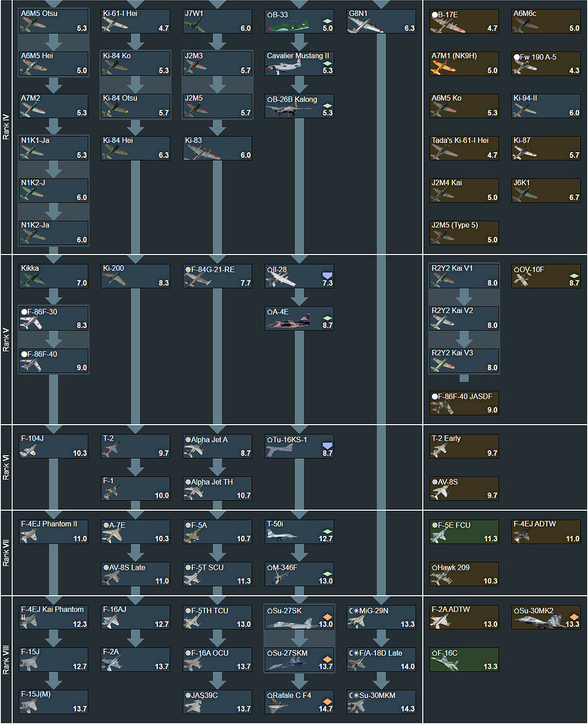
Task: Click the Rank V row label
Action: point(7,338)
